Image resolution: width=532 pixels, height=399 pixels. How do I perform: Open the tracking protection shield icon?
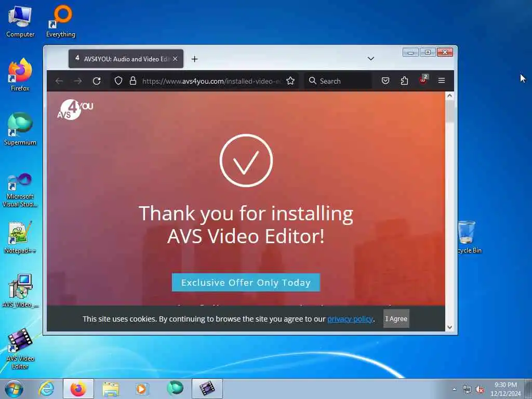click(118, 81)
